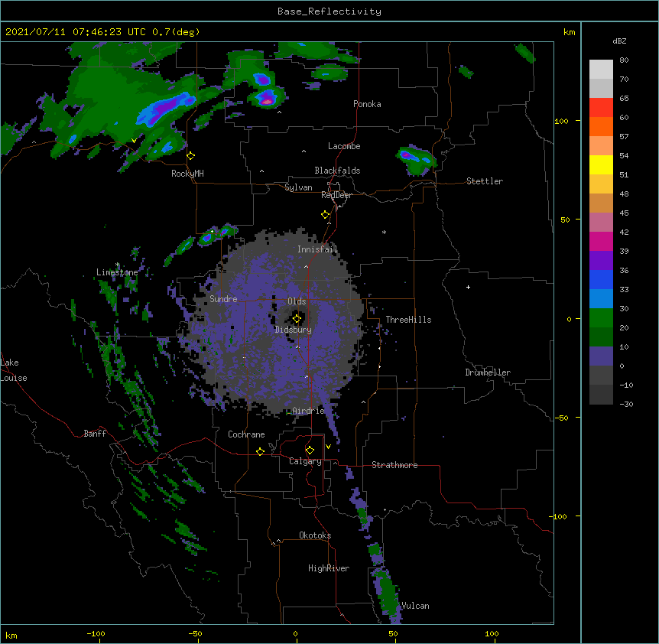Click the yellow diamond marker beside RockyMH
The height and width of the screenshot is (644, 659).
click(191, 155)
